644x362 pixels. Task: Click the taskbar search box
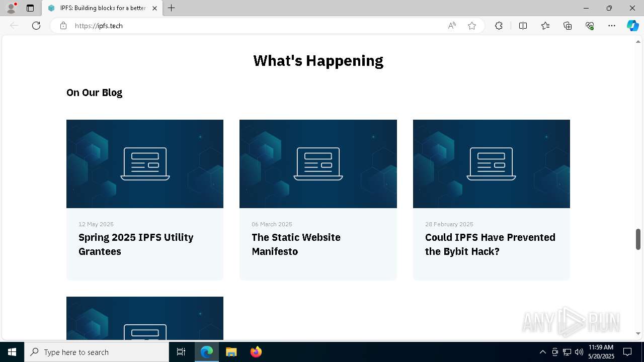[97, 352]
